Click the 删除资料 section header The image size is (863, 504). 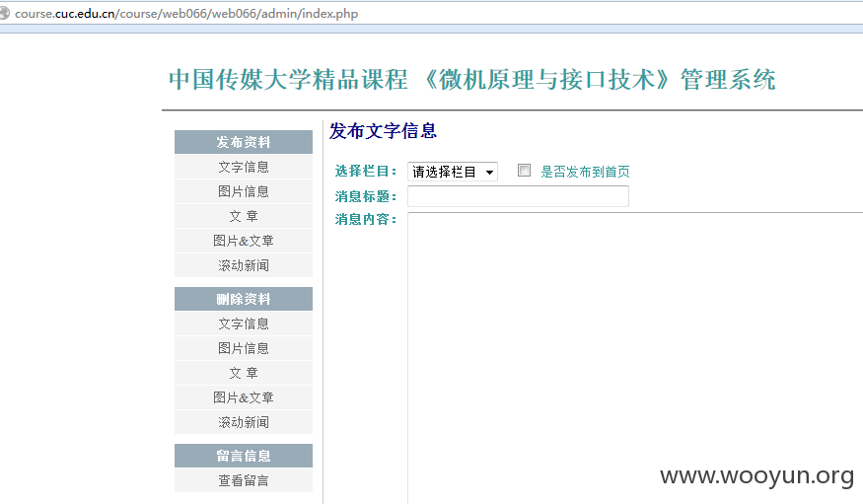coord(244,299)
